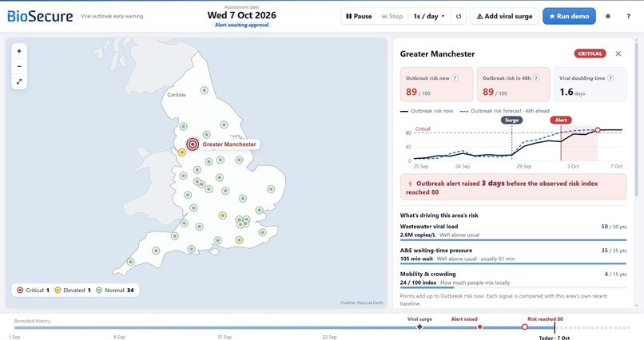
Task: Click the CRITICAL status badge
Action: 590,53
